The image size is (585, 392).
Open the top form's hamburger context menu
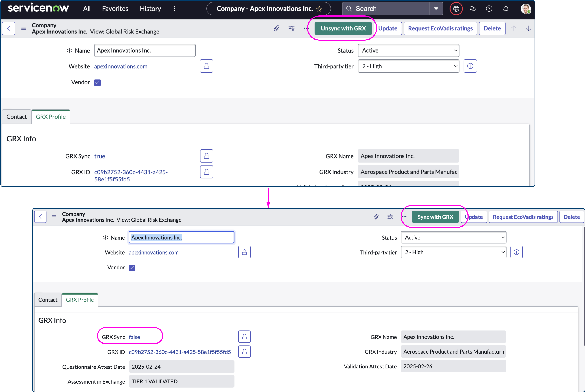24,28
